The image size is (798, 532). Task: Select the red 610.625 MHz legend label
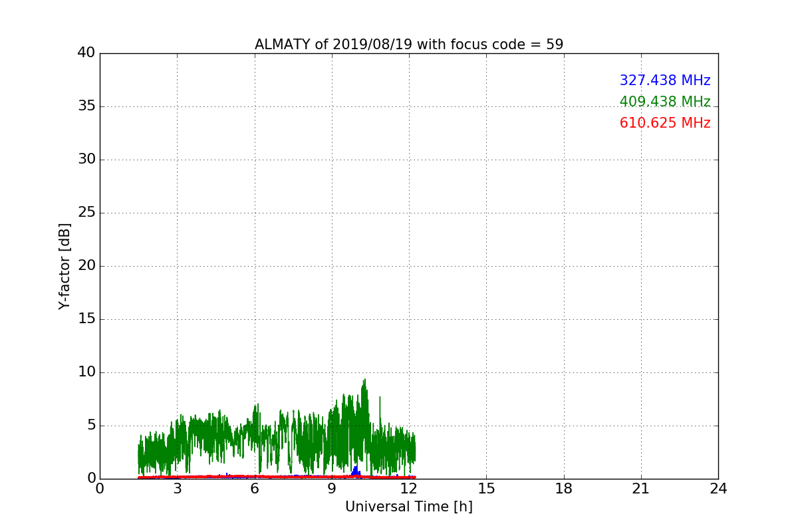665,123
